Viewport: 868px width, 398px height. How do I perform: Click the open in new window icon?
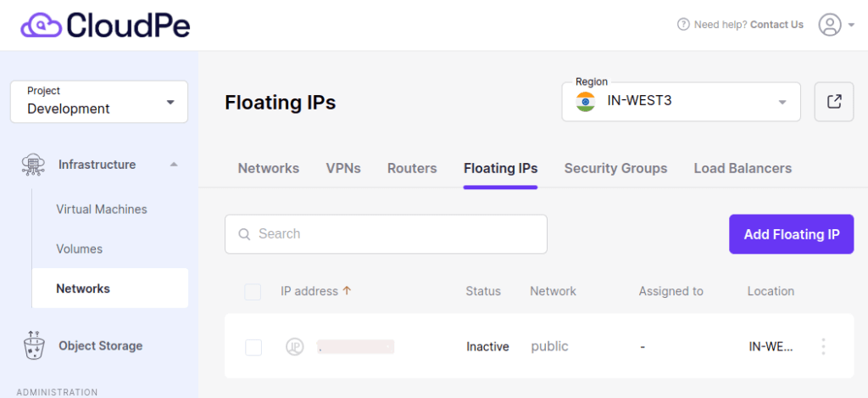click(834, 102)
